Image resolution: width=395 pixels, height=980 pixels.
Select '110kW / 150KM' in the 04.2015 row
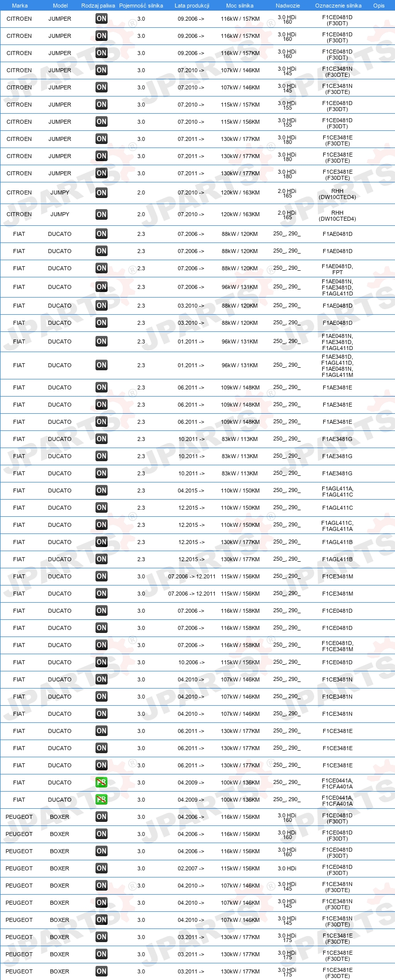240,491
